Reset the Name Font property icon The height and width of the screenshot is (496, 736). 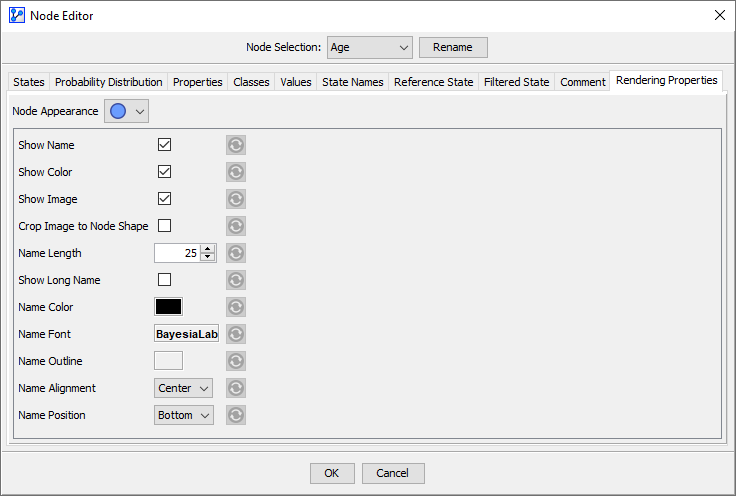pyautogui.click(x=236, y=334)
